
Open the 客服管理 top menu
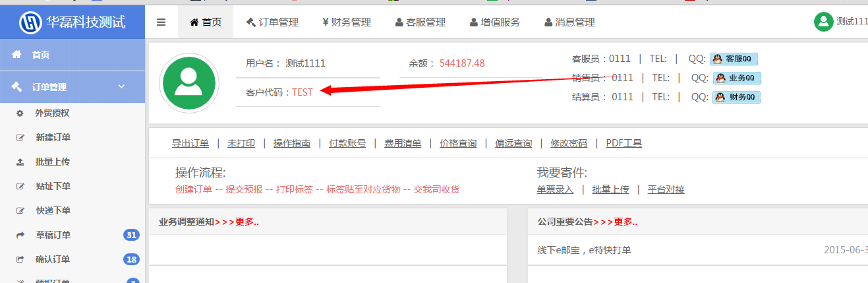click(420, 22)
